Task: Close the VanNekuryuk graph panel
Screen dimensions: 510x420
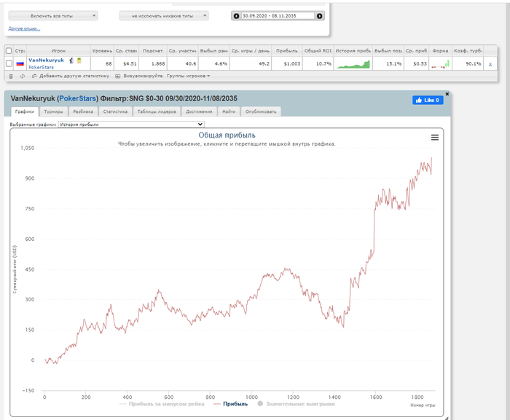Action: (447, 94)
